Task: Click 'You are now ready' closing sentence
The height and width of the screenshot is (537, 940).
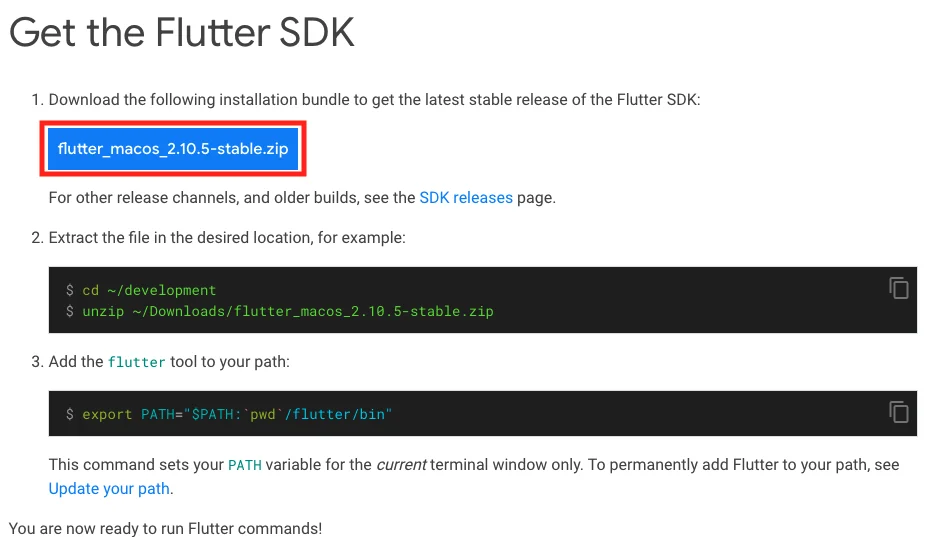Action: pyautogui.click(x=165, y=528)
